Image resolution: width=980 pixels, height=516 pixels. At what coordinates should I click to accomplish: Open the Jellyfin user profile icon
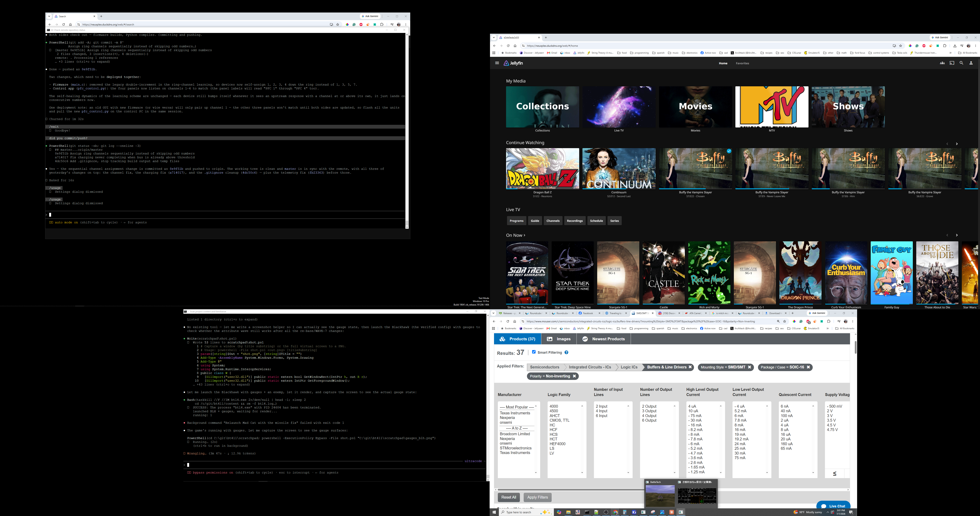(971, 63)
